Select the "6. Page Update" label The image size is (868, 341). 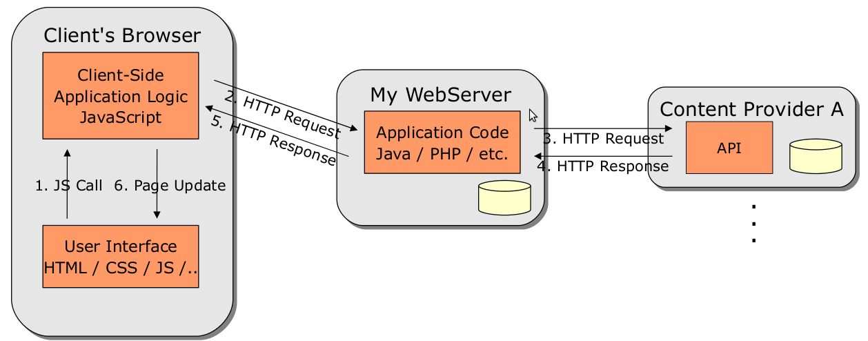coord(170,185)
